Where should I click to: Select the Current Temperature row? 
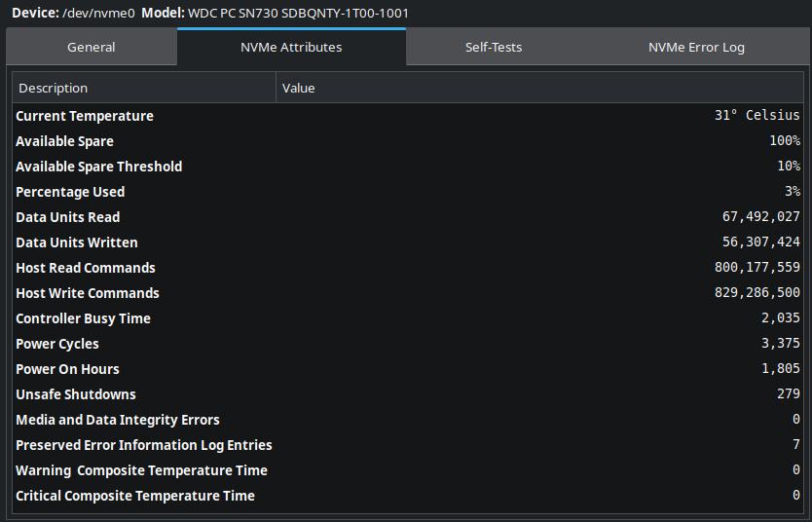click(x=85, y=116)
